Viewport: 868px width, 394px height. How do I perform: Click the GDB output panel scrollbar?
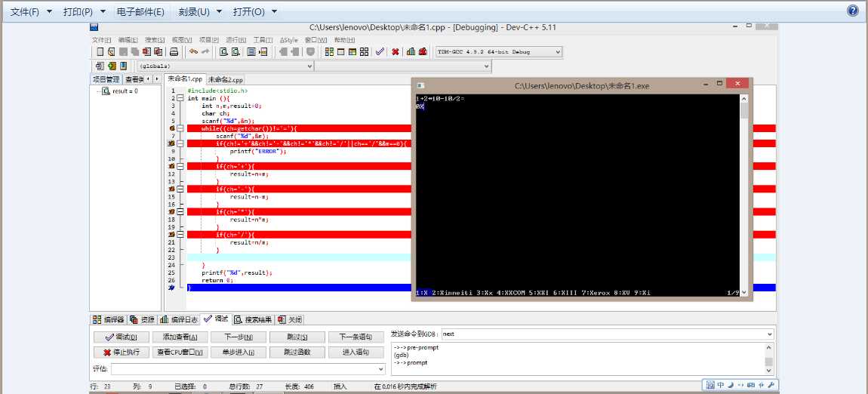pos(769,359)
